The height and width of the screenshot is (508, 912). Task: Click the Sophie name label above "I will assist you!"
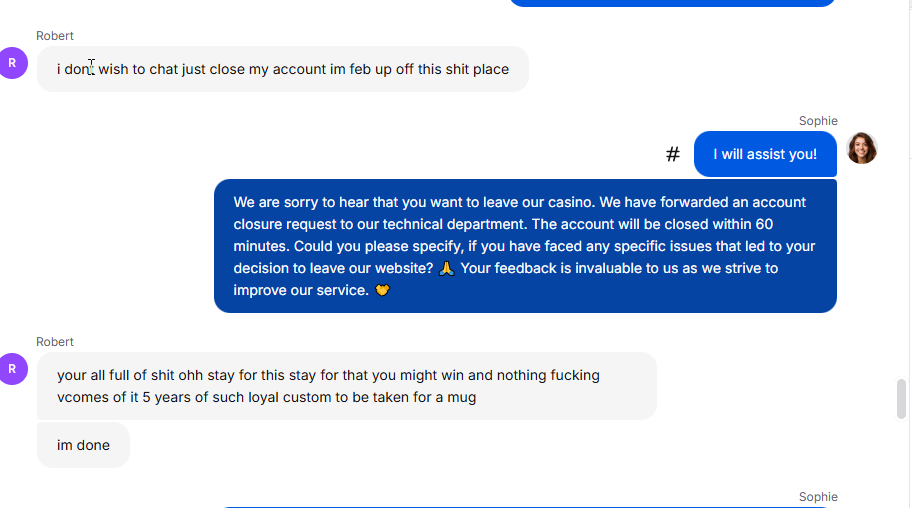(x=818, y=120)
